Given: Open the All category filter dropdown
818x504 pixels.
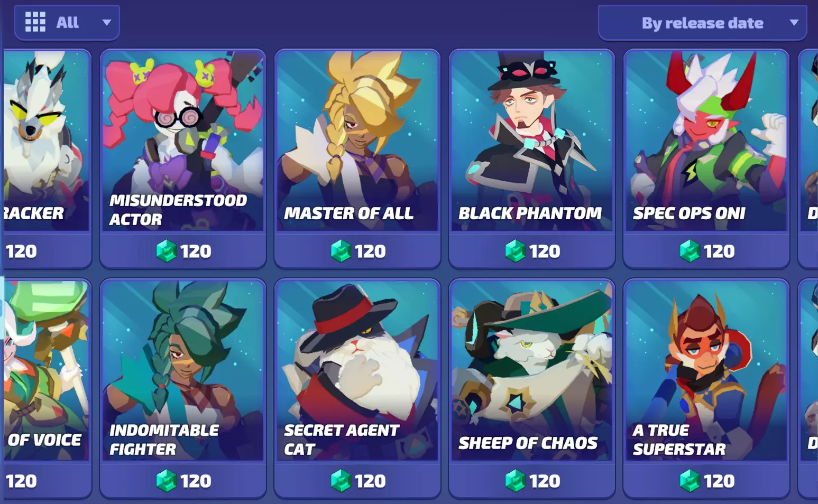Looking at the screenshot, I should click(x=67, y=23).
